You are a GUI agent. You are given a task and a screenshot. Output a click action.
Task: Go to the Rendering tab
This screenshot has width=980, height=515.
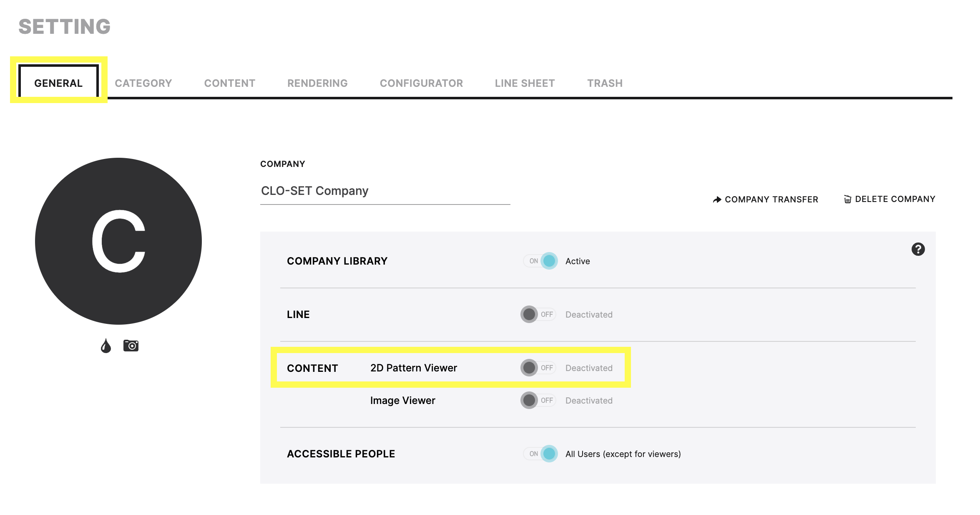[x=317, y=83]
